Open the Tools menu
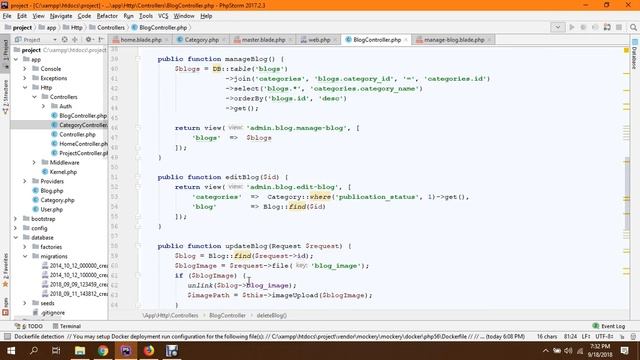Image resolution: width=640 pixels, height=360 pixels. (x=146, y=16)
